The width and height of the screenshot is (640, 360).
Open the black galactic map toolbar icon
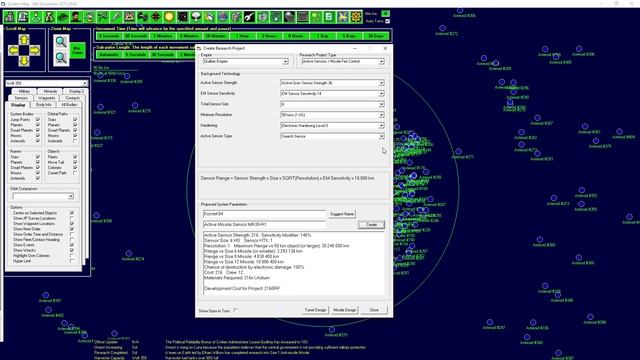[182, 17]
